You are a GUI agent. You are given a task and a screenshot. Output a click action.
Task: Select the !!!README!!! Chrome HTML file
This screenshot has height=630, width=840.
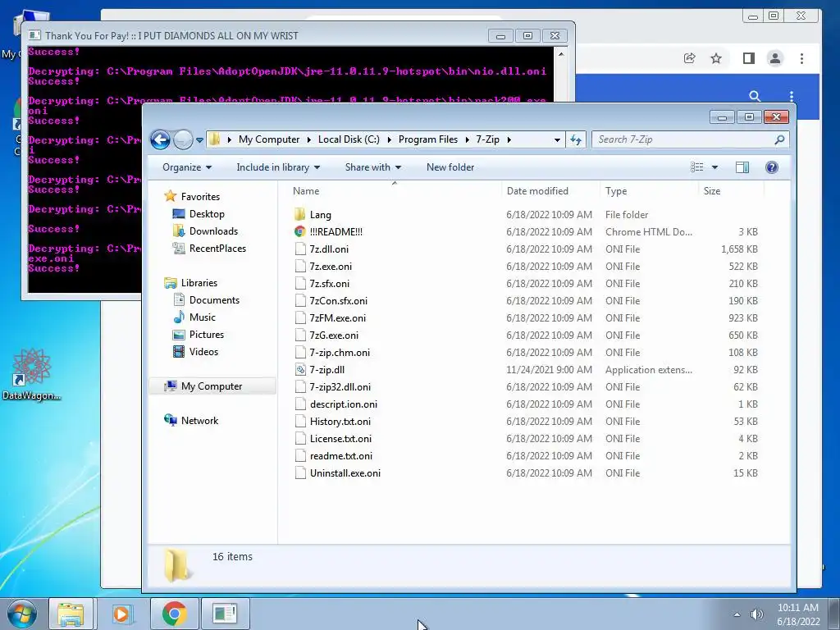[336, 232]
